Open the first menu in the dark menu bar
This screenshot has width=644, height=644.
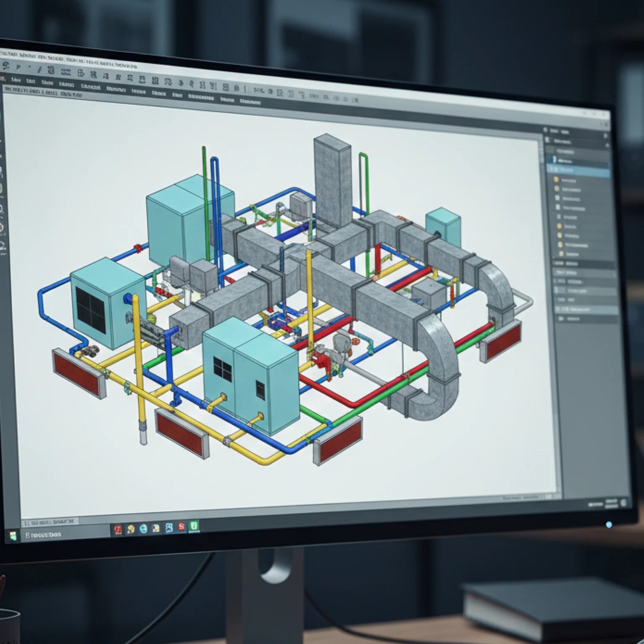pos(16,80)
